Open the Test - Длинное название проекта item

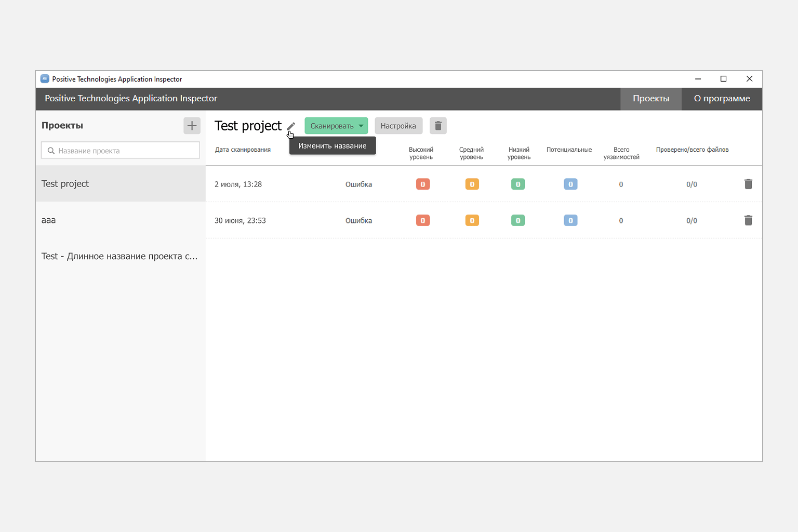coord(119,257)
